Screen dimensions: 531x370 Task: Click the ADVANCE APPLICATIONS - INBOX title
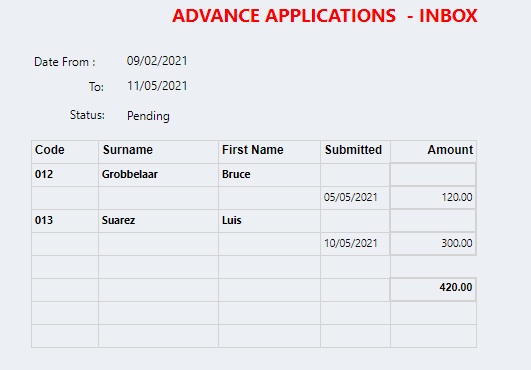325,16
